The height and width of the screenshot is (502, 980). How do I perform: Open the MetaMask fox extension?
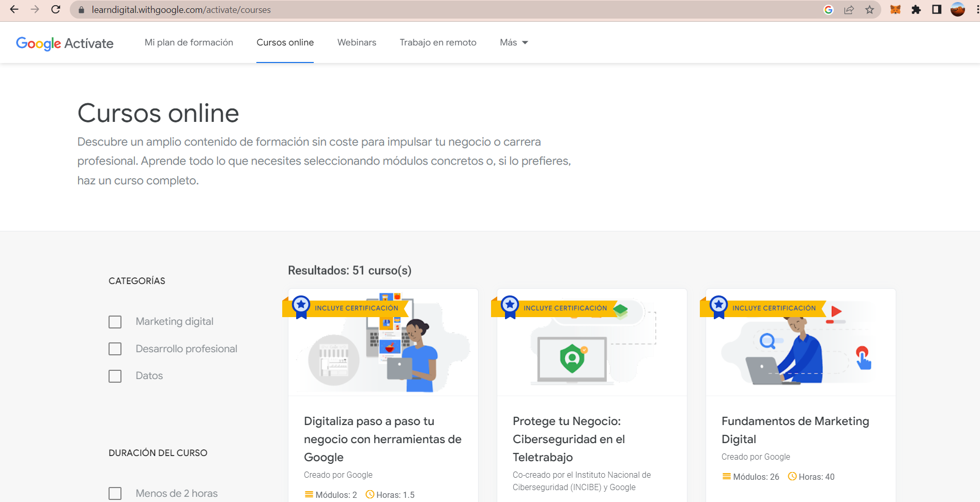[x=895, y=10]
